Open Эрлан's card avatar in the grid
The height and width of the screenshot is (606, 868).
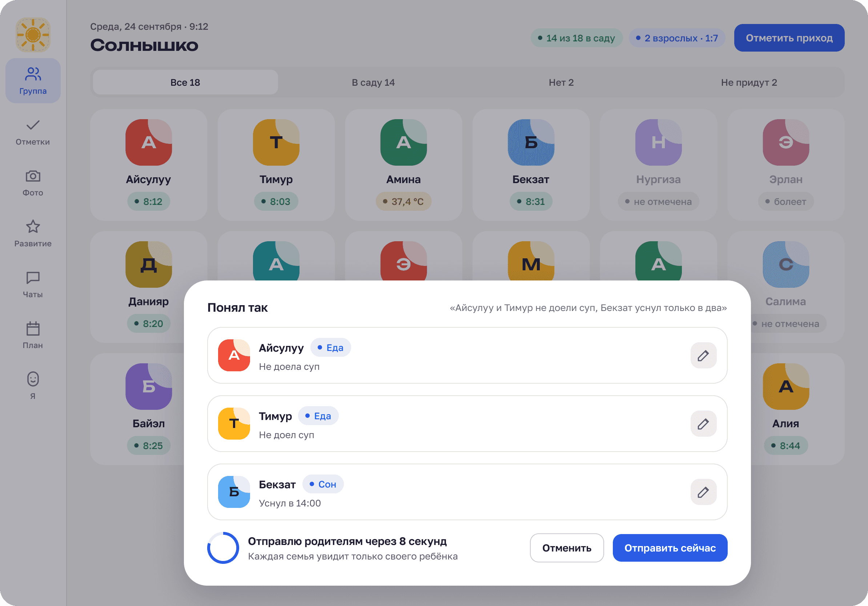coord(785,142)
